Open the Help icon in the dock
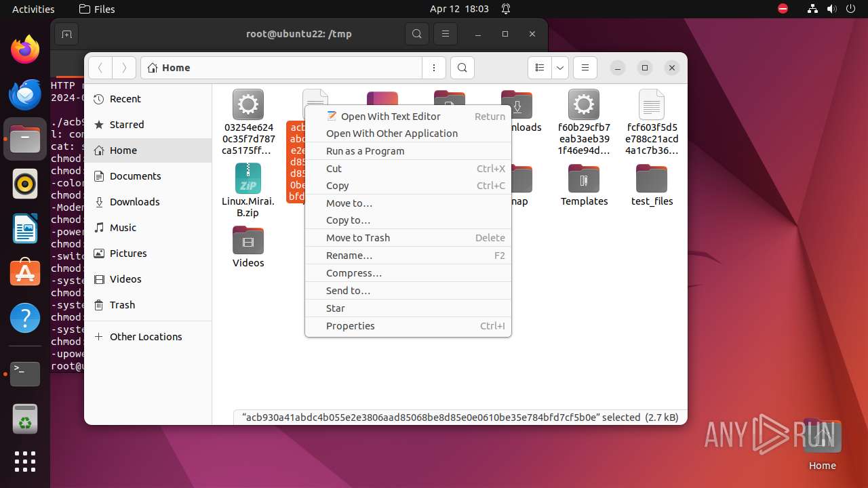 click(25, 318)
